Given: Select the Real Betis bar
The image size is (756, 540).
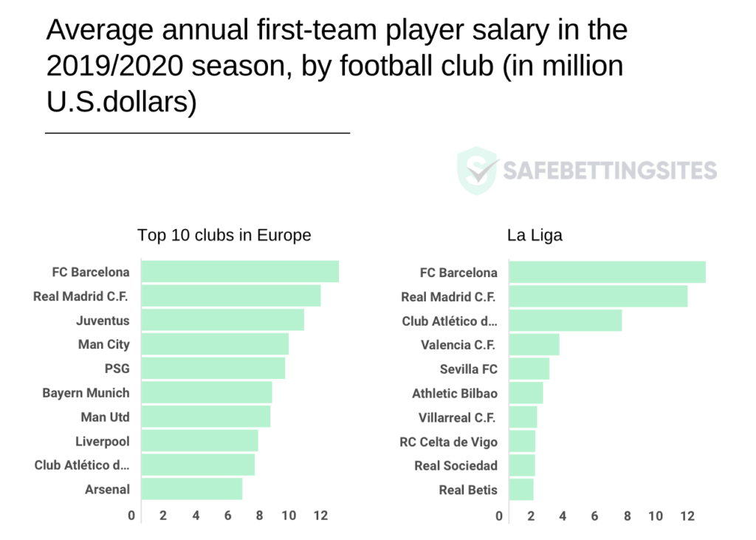Looking at the screenshot, I should [x=522, y=489].
